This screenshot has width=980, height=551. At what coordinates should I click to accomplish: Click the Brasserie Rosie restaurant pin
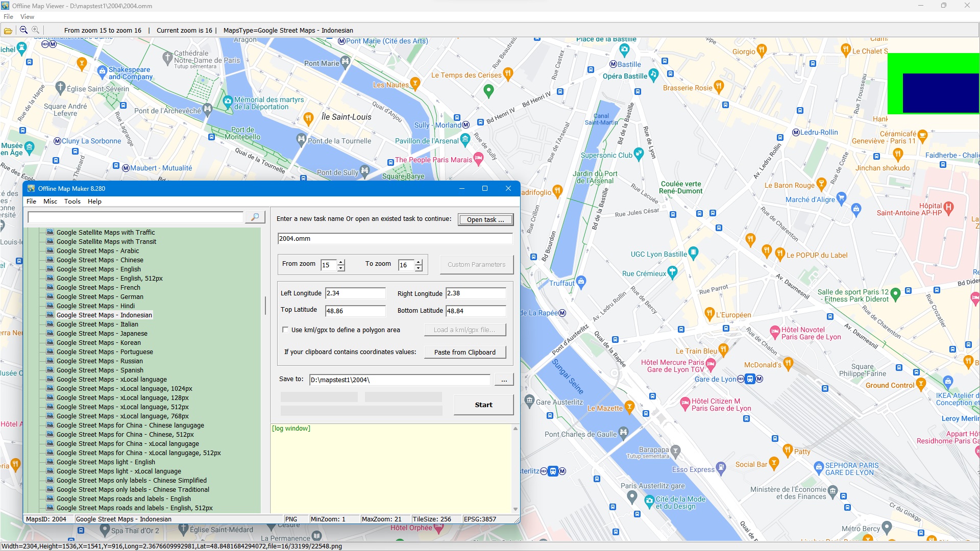pos(719,86)
